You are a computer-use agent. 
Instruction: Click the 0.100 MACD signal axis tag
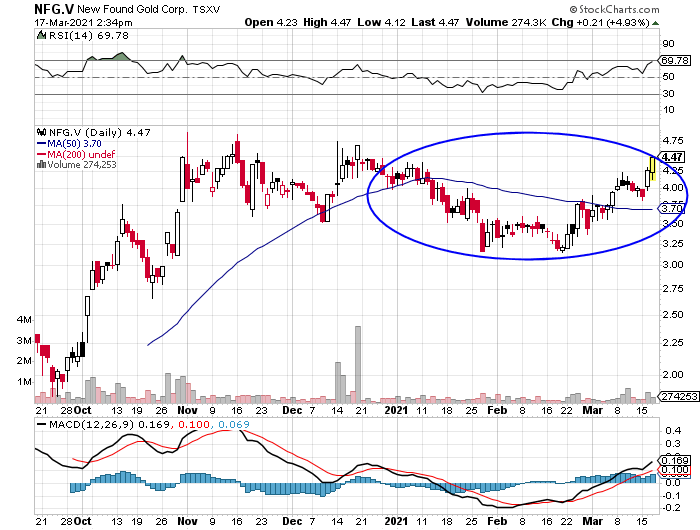point(675,470)
